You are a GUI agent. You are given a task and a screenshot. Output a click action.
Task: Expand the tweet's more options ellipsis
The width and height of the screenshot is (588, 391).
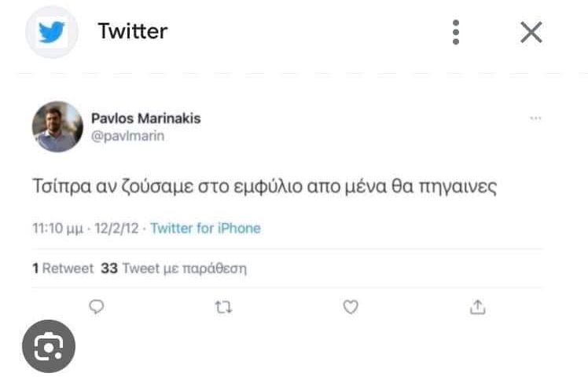(536, 119)
